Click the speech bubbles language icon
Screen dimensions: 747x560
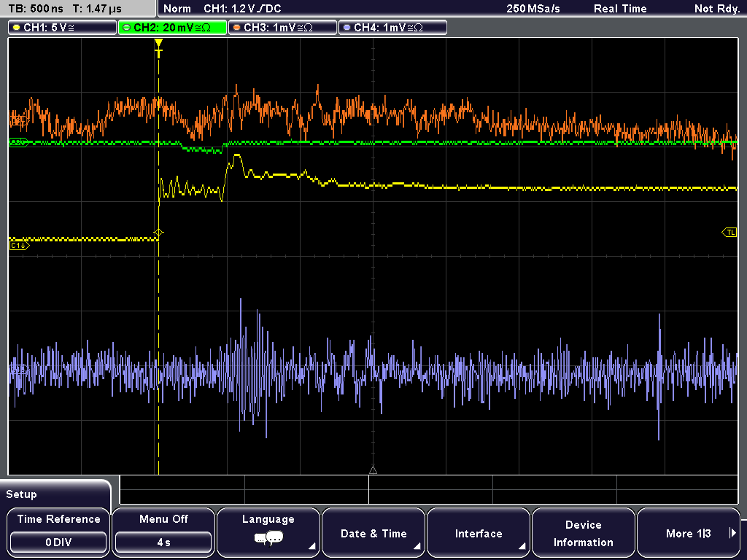point(268,539)
